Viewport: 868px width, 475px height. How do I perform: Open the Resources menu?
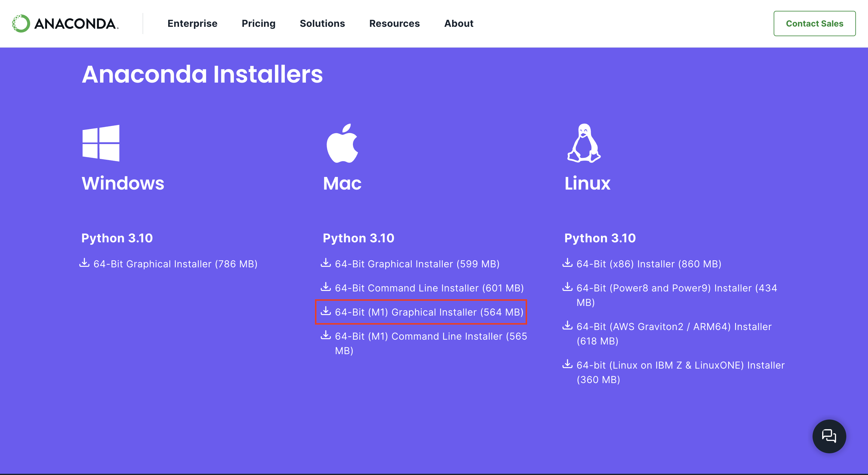click(x=395, y=23)
